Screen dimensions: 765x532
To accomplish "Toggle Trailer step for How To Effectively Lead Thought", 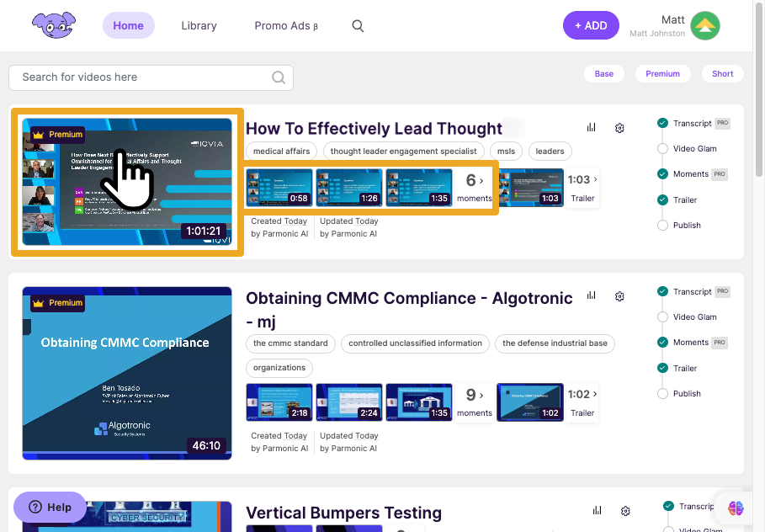I will pos(662,199).
